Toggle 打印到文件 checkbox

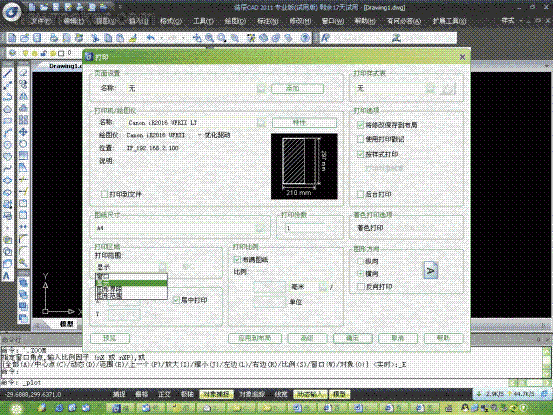click(104, 194)
